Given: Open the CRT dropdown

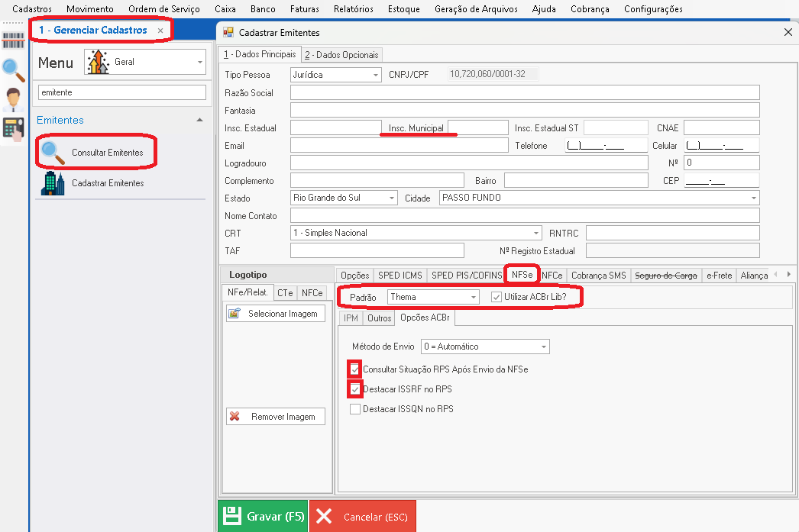Looking at the screenshot, I should [x=536, y=233].
